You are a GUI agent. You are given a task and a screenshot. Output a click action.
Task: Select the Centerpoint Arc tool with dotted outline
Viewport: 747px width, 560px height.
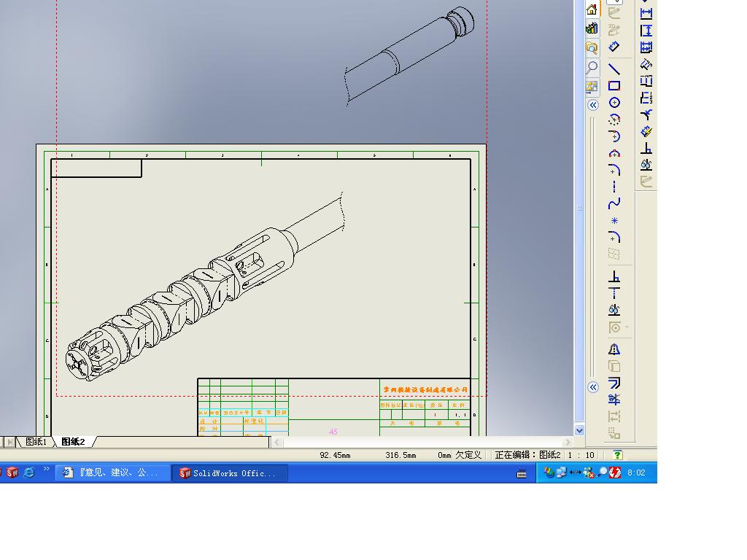(614, 120)
